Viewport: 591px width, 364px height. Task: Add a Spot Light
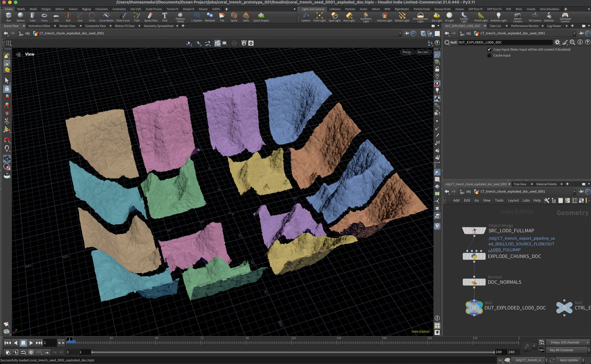[334, 17]
